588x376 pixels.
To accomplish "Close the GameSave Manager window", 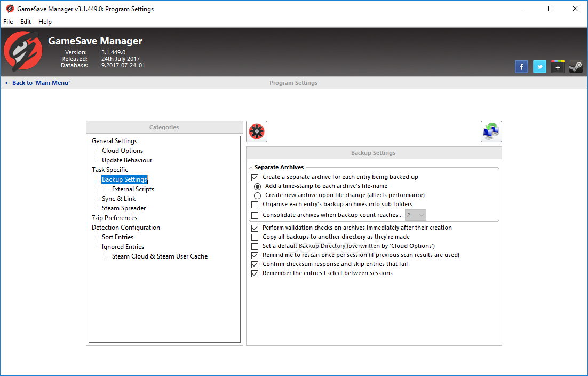I will (575, 9).
